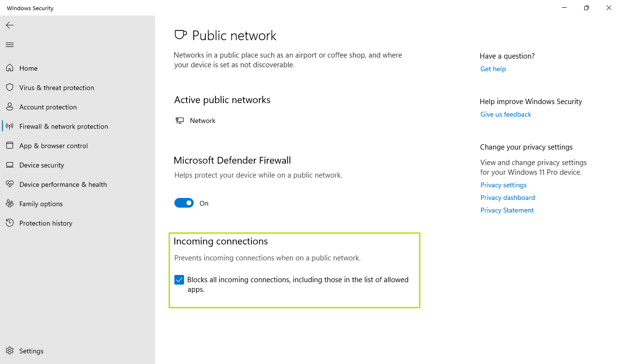Click the Windows Security window title
This screenshot has height=364, width=620.
pyautogui.click(x=30, y=8)
